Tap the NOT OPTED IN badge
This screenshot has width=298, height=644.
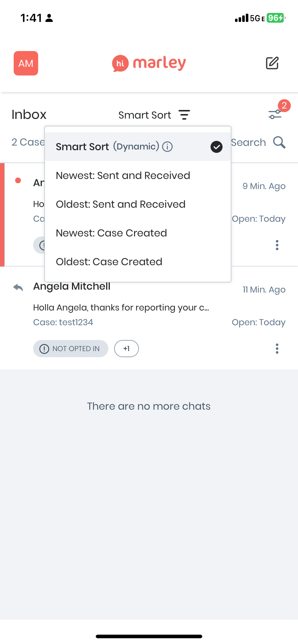click(71, 349)
